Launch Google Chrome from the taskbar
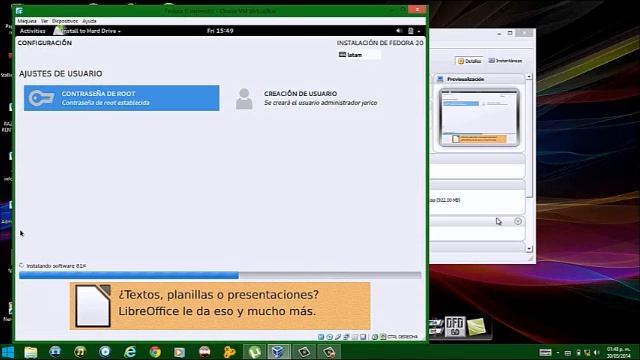 (155, 352)
